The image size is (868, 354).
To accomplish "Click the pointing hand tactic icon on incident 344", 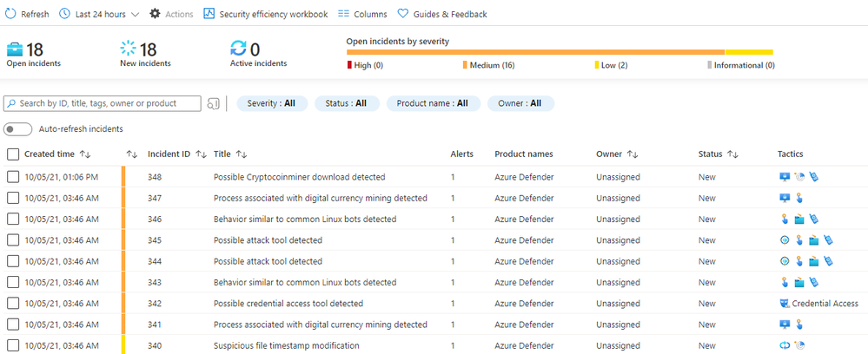I will [798, 261].
